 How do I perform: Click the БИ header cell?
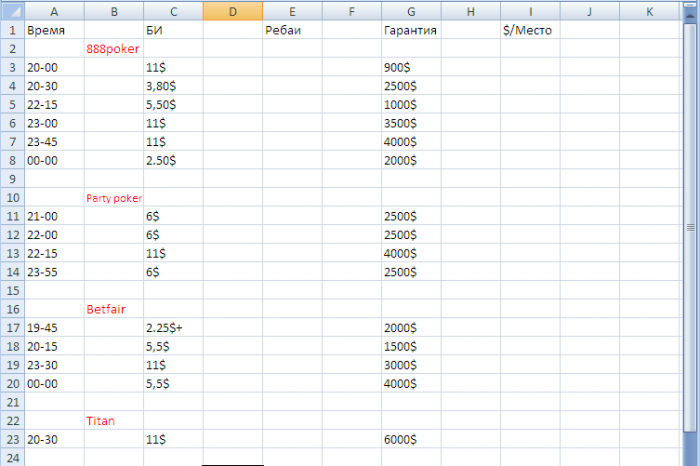(x=173, y=30)
